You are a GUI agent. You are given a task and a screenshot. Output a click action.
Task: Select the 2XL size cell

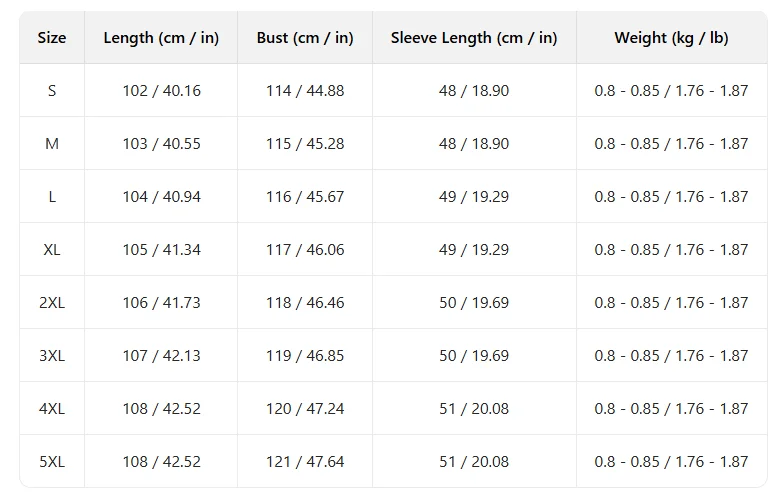pyautogui.click(x=52, y=303)
